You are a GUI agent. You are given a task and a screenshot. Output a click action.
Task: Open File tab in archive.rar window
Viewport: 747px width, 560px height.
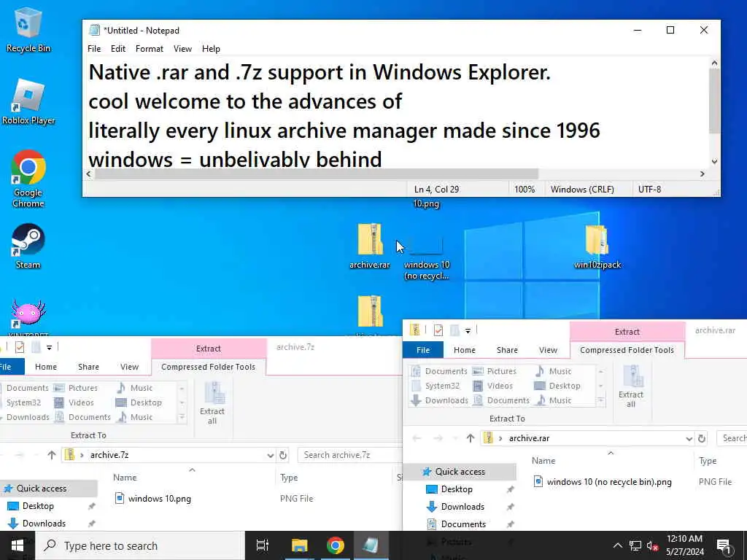[x=423, y=350]
